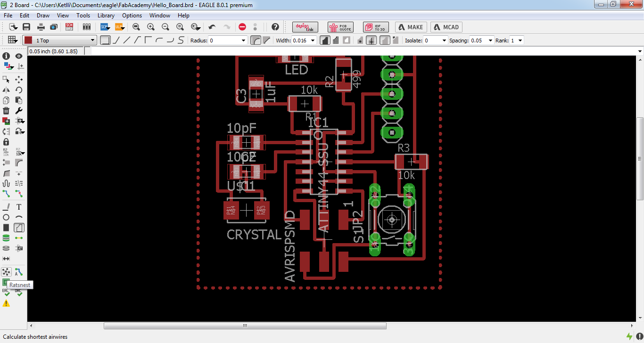Click the MCAD button

(446, 27)
